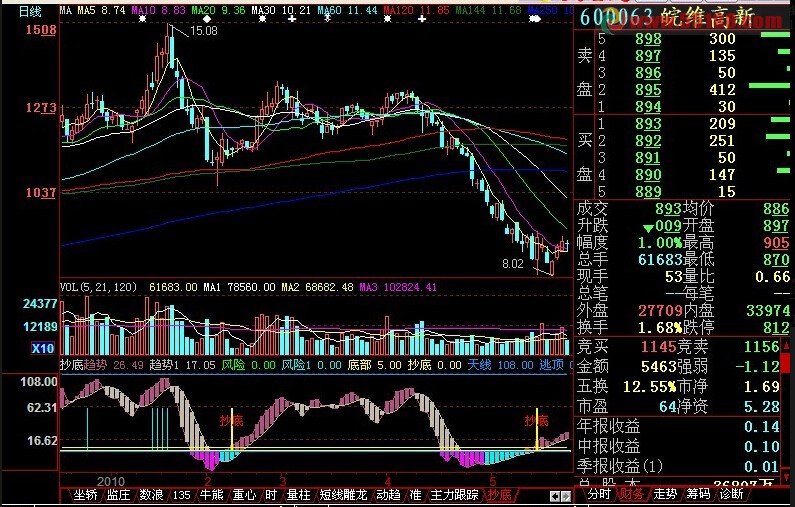
Task: Open the 准 indicator tab
Action: click(415, 494)
